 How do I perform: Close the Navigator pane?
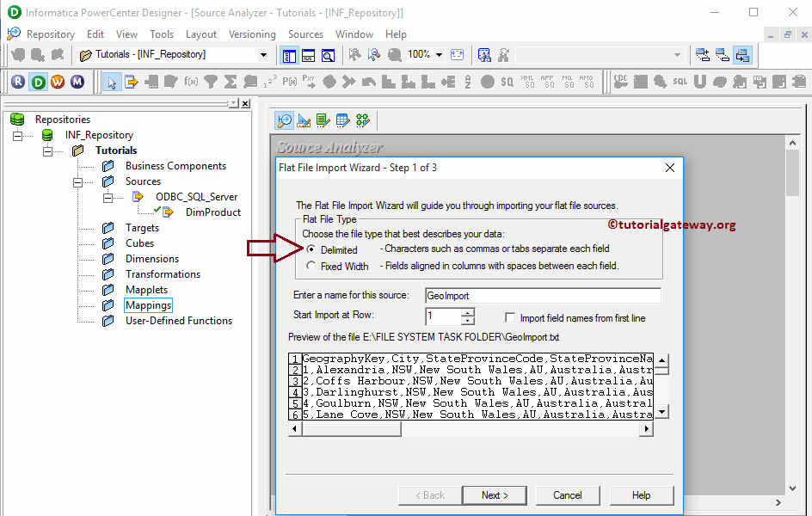[x=245, y=103]
